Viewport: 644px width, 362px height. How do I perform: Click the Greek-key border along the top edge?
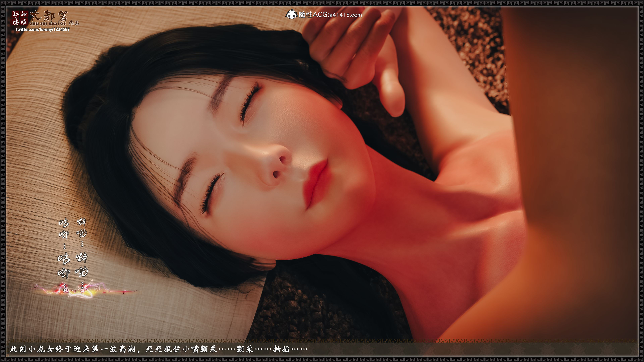322,3
